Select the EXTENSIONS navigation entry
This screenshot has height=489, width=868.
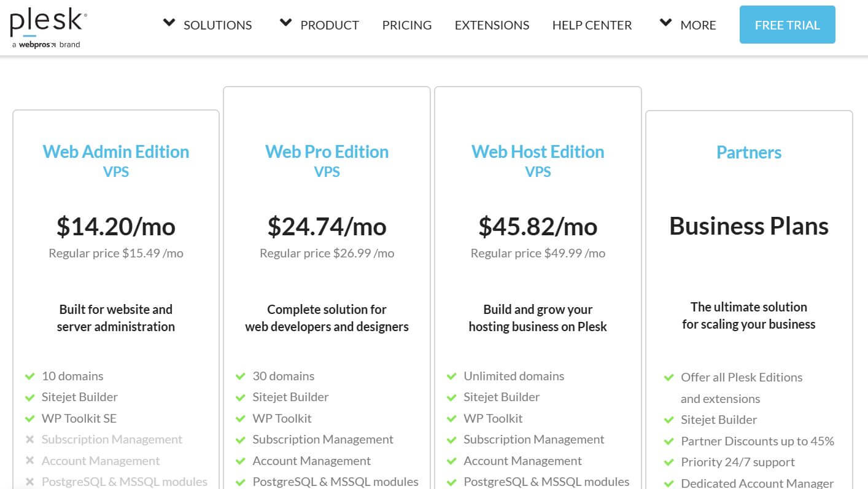[x=492, y=25]
